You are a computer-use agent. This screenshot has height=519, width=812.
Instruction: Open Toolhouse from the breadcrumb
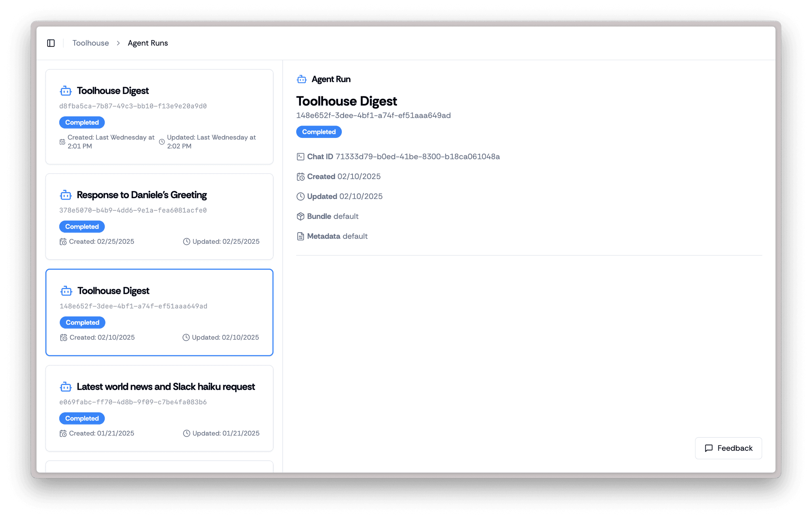coord(90,43)
